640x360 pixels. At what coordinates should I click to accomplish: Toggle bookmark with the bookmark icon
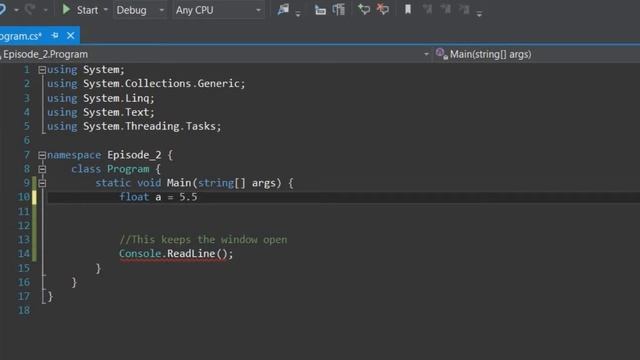pyautogui.click(x=407, y=9)
